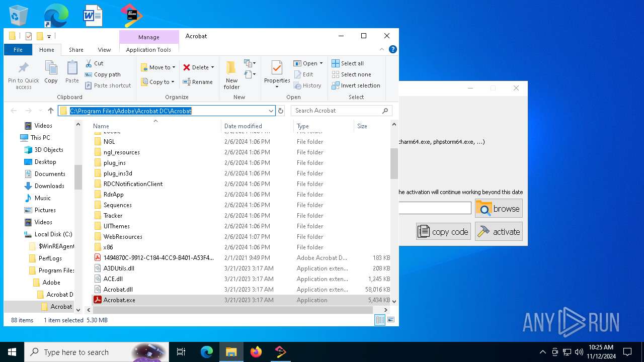
Task: Select Downloads in navigation pane
Action: 49,186
